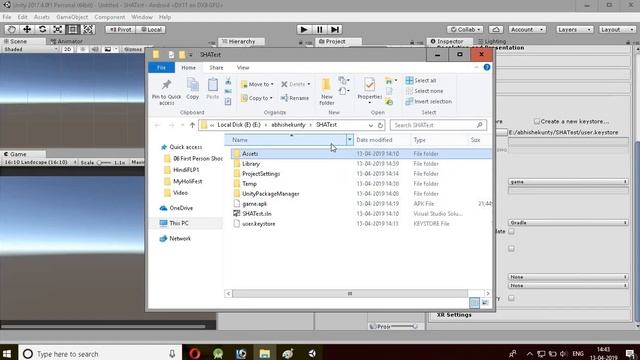
Task: Click Select all in ribbon
Action: pyautogui.click(x=421, y=81)
